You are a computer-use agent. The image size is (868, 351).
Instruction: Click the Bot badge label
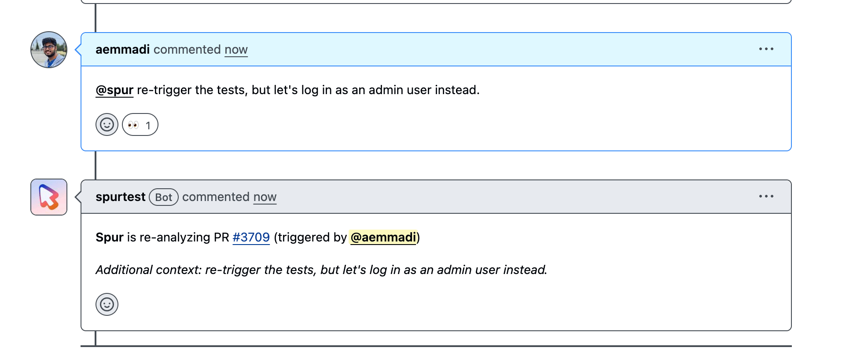(164, 197)
